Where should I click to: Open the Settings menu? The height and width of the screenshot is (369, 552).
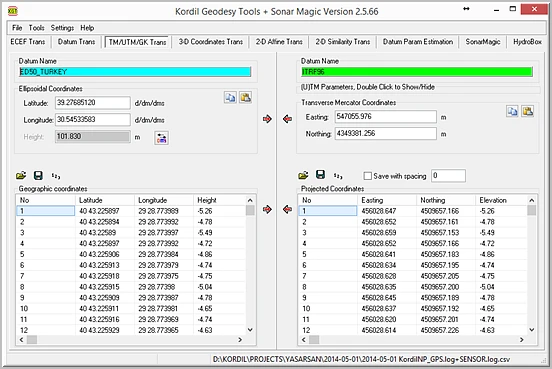click(62, 28)
